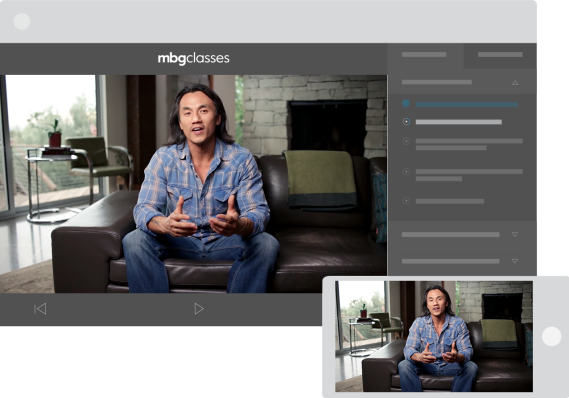Click the solid blue circle of the current lesson
Viewport: 569px width, 398px height.
point(406,103)
